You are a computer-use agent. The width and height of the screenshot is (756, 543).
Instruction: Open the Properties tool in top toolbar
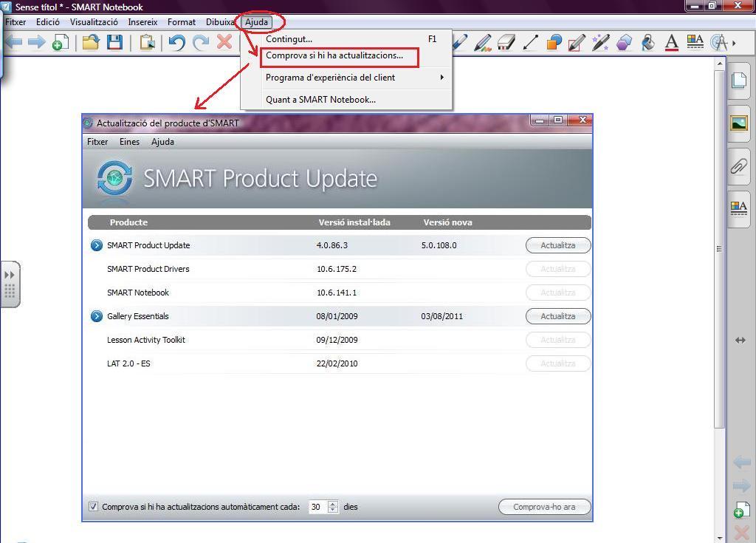695,42
